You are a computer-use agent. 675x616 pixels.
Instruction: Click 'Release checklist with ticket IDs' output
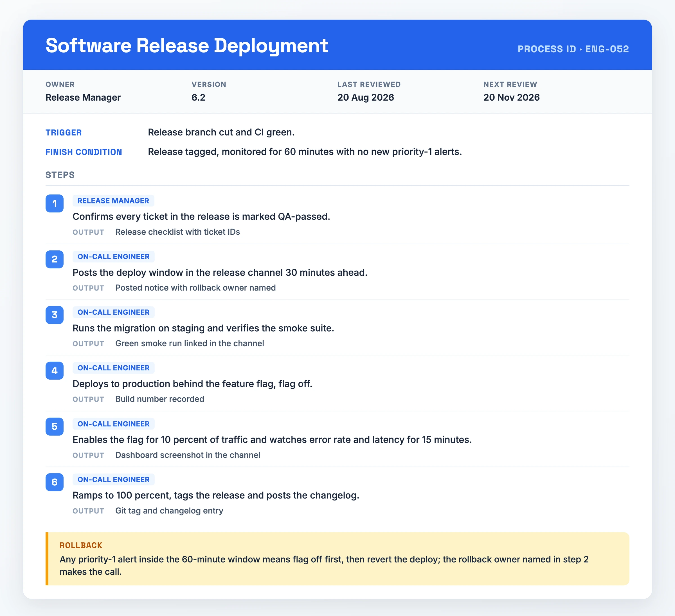pyautogui.click(x=177, y=232)
